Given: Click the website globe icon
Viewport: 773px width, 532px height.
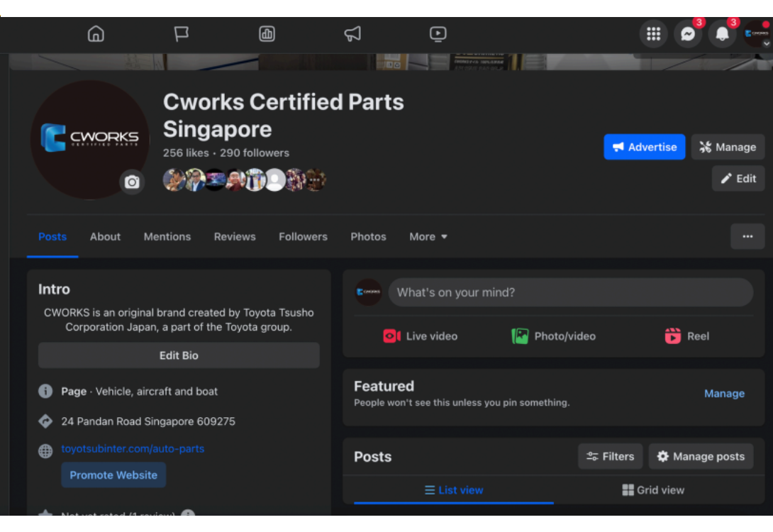Looking at the screenshot, I should [45, 450].
